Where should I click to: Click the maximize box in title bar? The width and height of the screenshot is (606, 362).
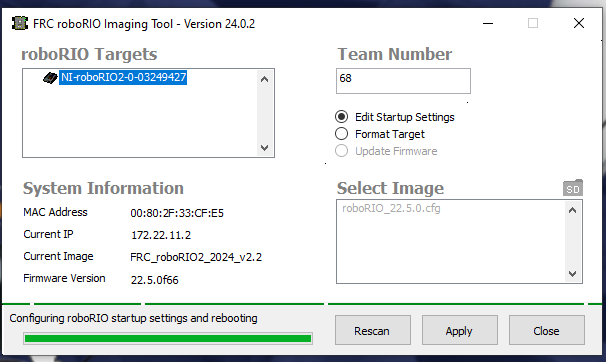click(533, 23)
